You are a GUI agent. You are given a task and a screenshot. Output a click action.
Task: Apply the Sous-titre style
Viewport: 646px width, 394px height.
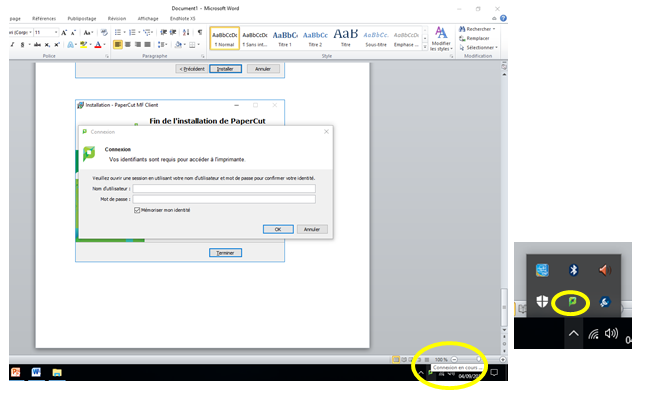coord(376,38)
